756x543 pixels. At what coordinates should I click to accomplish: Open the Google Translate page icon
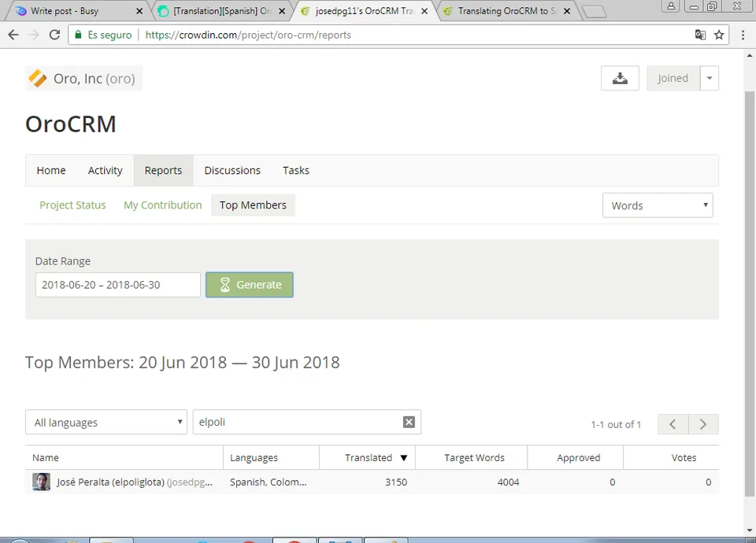click(700, 35)
